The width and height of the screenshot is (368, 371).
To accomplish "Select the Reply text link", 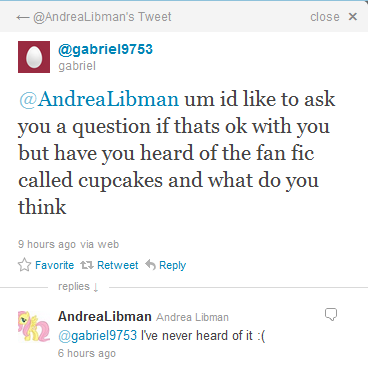I will [x=173, y=266].
